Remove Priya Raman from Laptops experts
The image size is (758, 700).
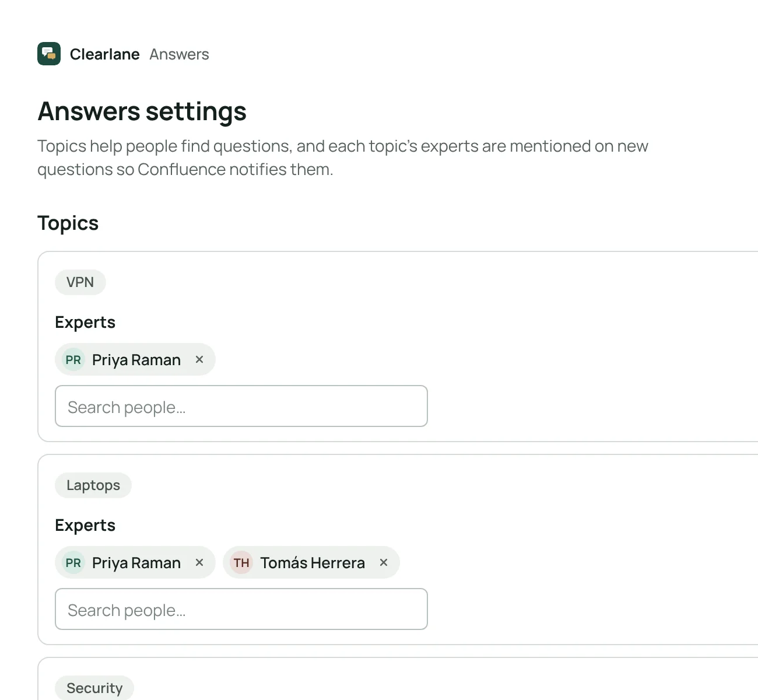point(199,562)
